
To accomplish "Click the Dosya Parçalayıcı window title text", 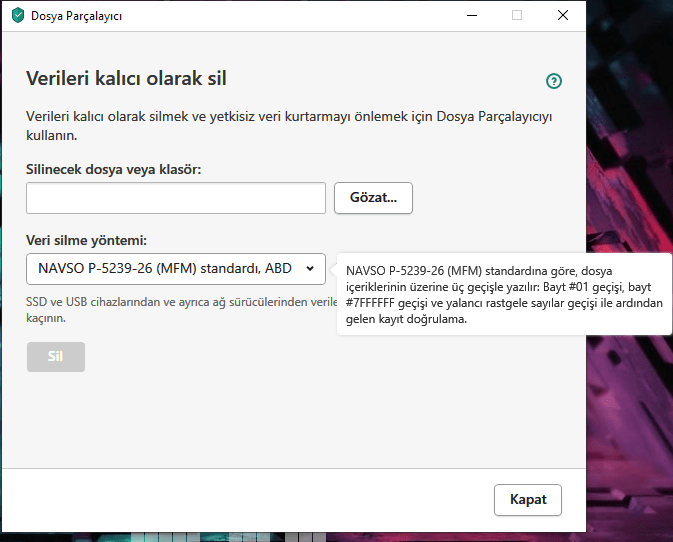I will click(76, 16).
